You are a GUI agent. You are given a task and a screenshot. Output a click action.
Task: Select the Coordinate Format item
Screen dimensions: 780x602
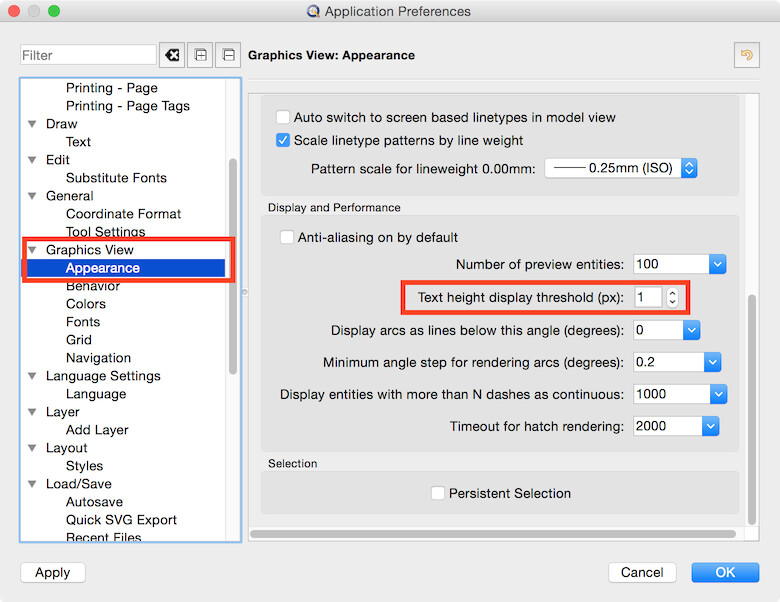coord(123,214)
